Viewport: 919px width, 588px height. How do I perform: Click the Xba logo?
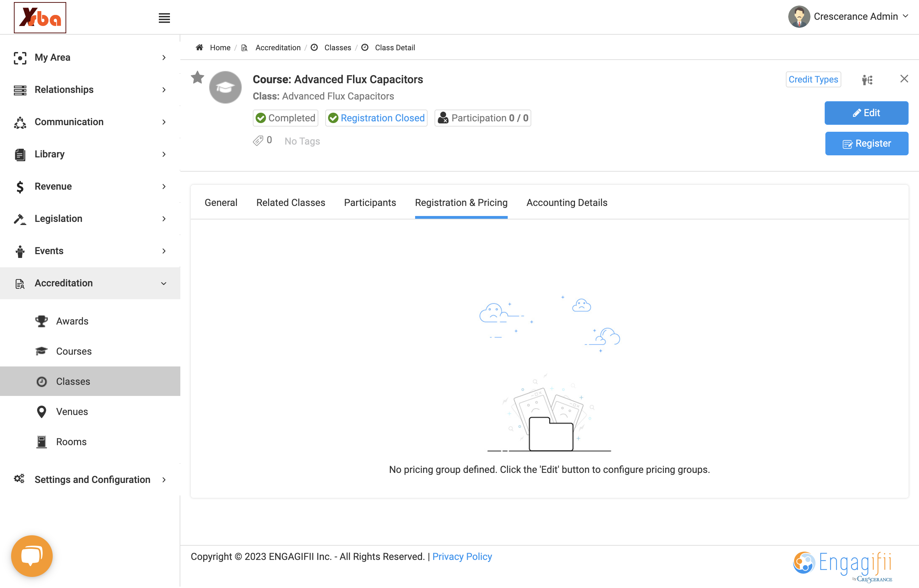tap(40, 18)
